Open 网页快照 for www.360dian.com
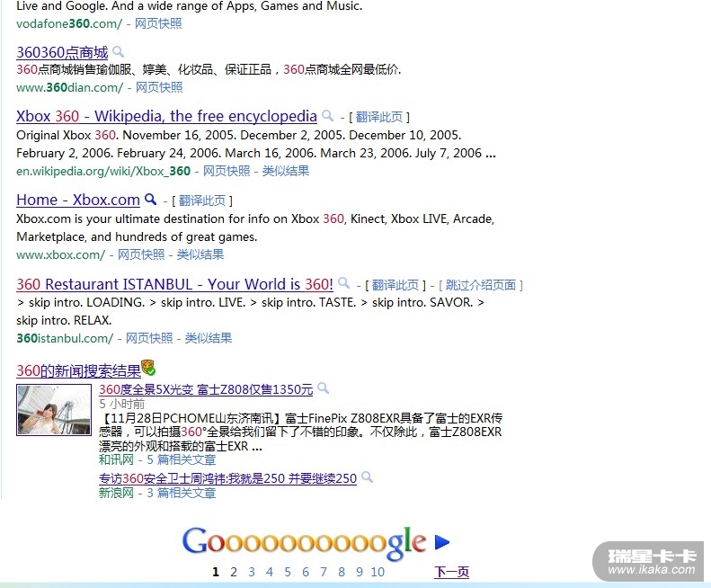The width and height of the screenshot is (711, 588). click(159, 87)
